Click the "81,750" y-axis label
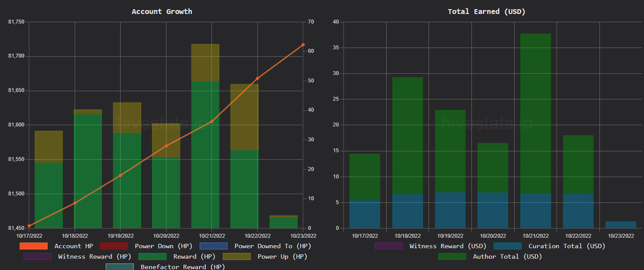644x270 pixels. click(17, 22)
